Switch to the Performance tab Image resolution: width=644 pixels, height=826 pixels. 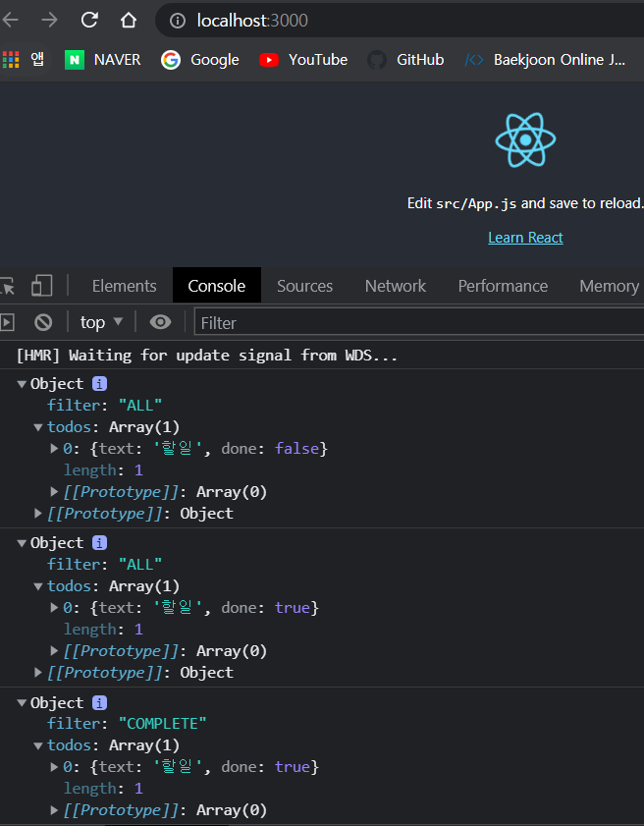pyautogui.click(x=503, y=286)
